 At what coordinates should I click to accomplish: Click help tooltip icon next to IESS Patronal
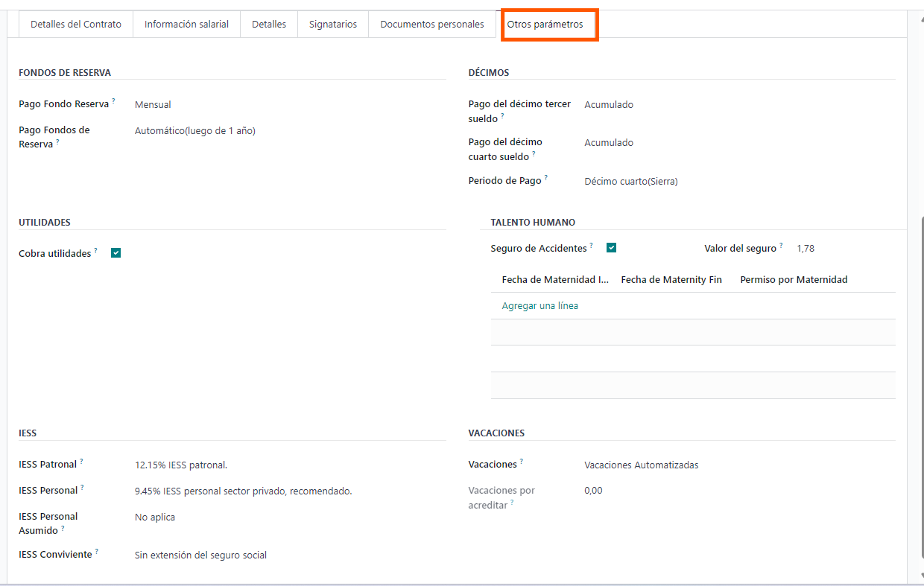pos(82,462)
